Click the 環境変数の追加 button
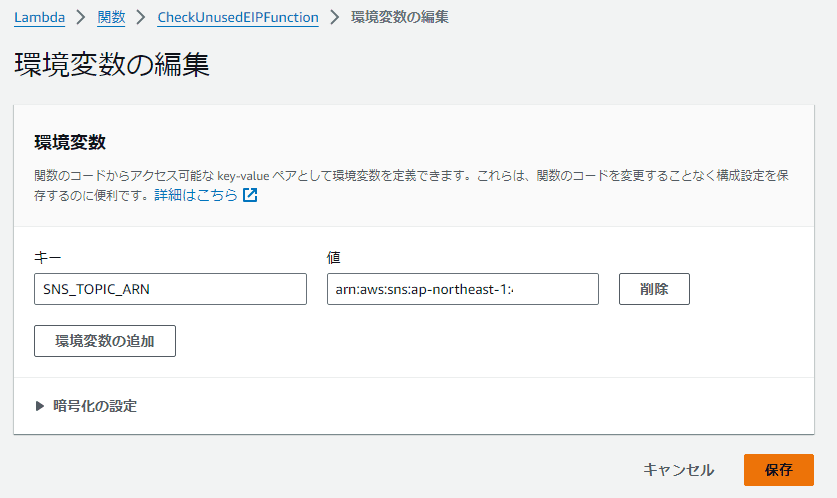The width and height of the screenshot is (837, 498). 105,340
